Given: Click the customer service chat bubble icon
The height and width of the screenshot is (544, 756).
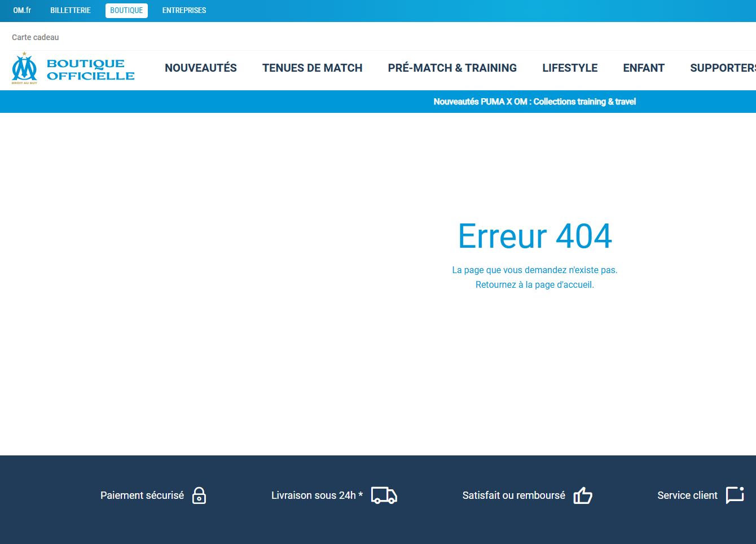Looking at the screenshot, I should pos(735,495).
